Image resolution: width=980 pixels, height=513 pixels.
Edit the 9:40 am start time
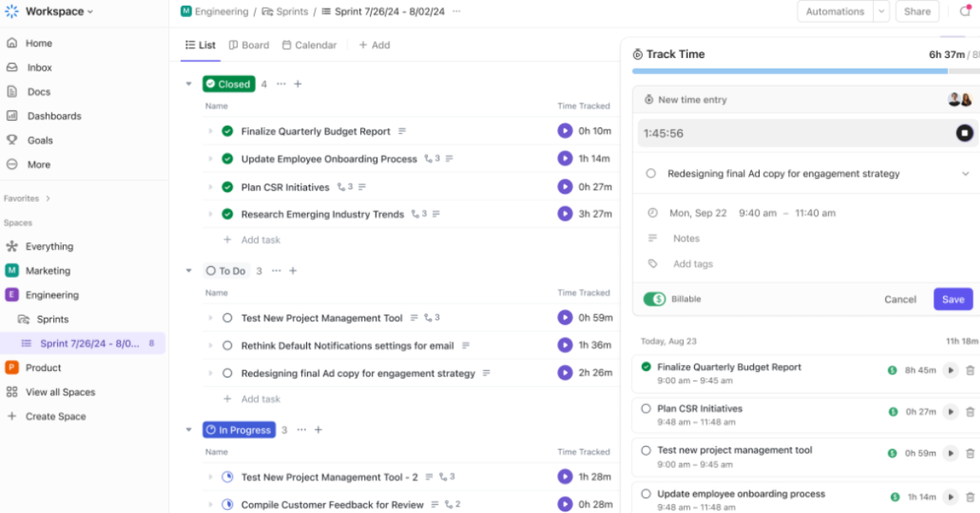pos(758,213)
